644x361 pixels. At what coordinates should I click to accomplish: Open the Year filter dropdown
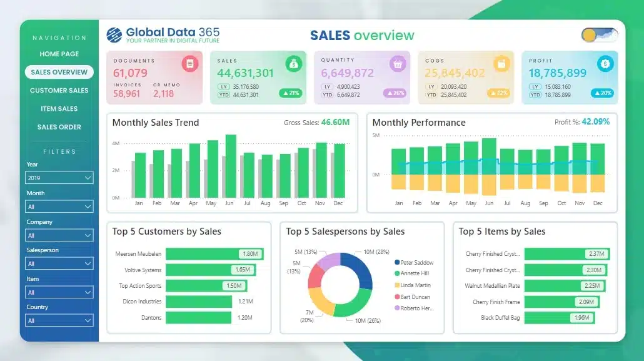click(59, 178)
